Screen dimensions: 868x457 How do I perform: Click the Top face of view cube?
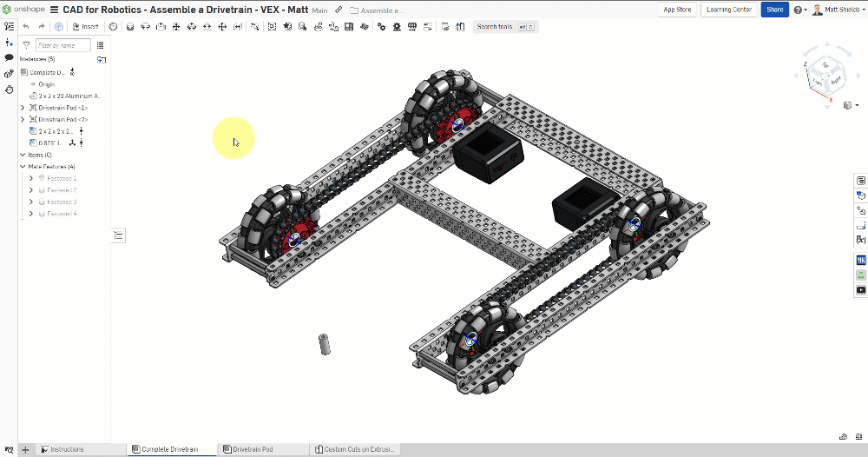825,65
